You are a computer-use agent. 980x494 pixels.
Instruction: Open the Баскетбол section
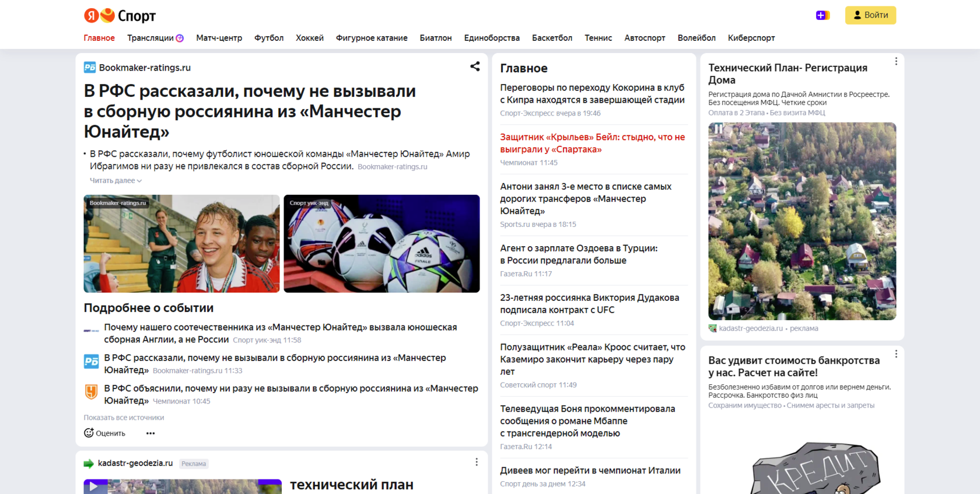tap(552, 38)
